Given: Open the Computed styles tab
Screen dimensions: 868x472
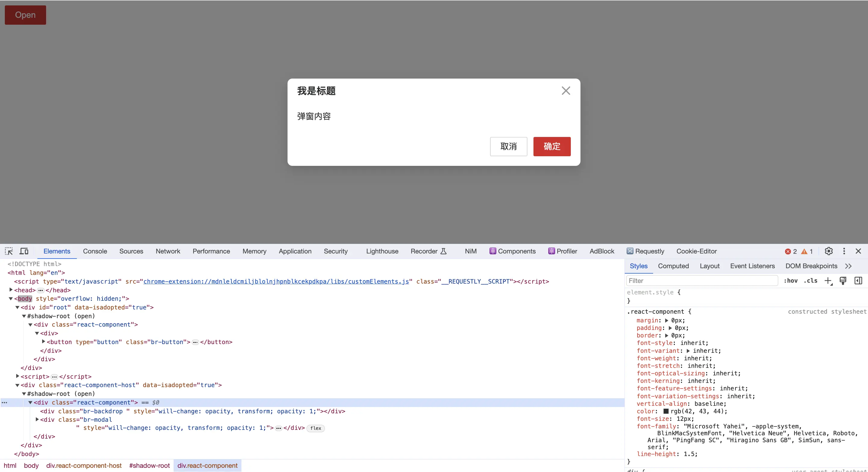Looking at the screenshot, I should point(674,266).
